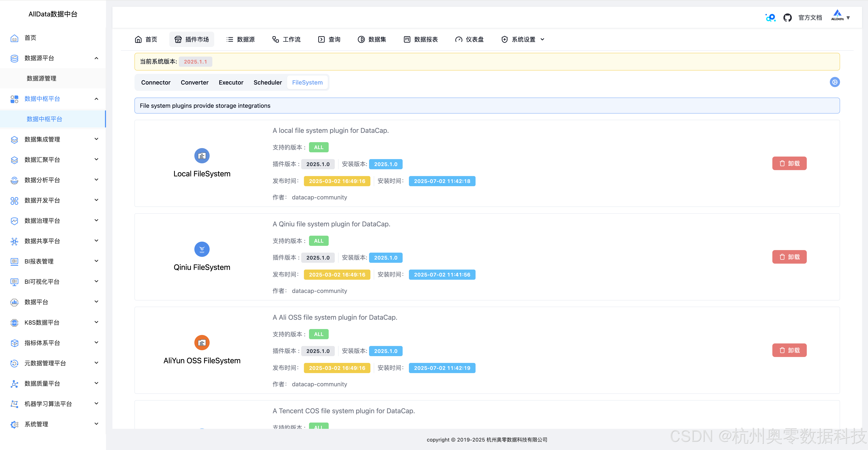The width and height of the screenshot is (868, 450).
Task: Open the 系统设置 dropdown in top navigation
Action: 523,39
